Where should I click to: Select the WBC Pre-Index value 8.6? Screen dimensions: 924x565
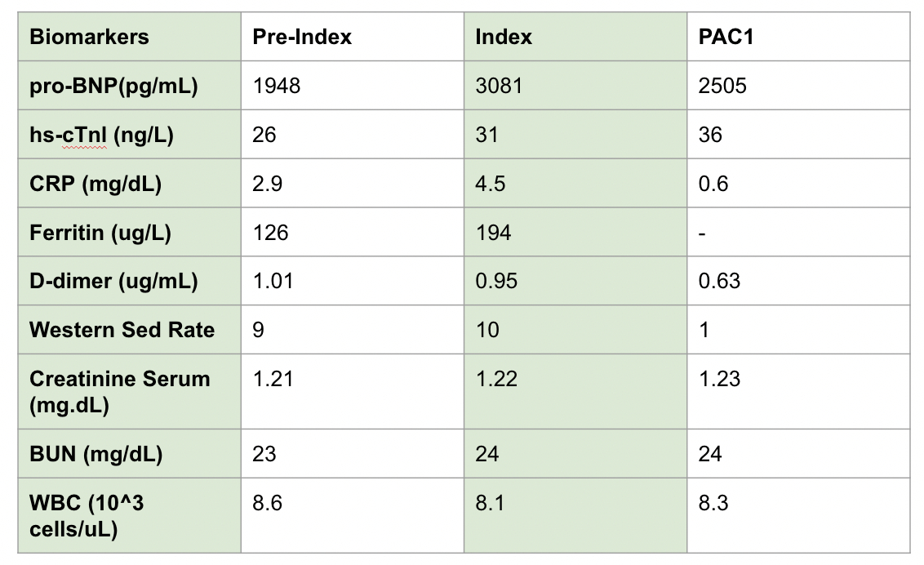pos(267,504)
